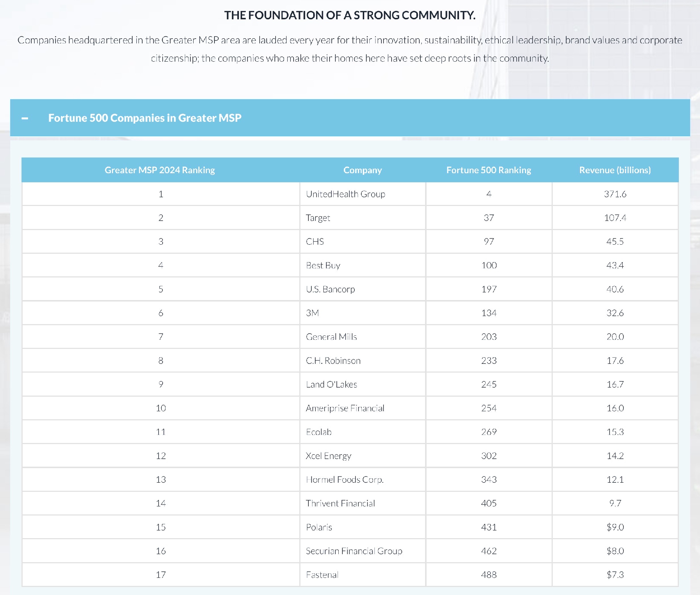Select the U.S. Bancorp row entry
The image size is (700, 595).
[330, 289]
